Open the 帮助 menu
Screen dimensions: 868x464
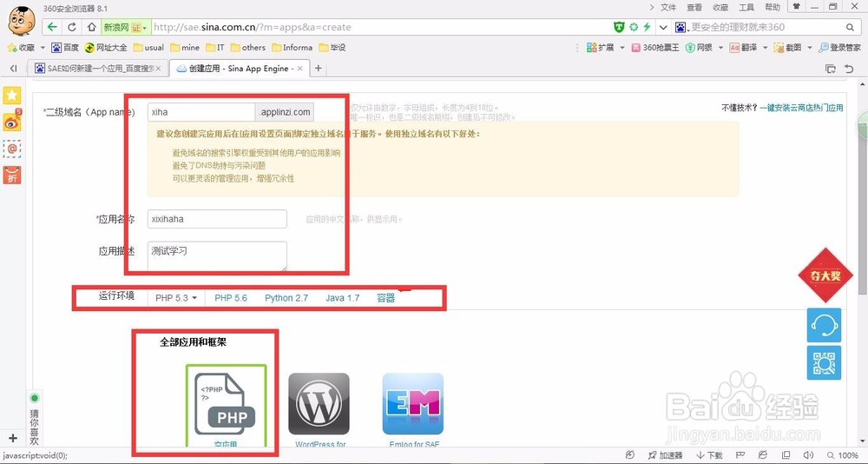pyautogui.click(x=773, y=7)
